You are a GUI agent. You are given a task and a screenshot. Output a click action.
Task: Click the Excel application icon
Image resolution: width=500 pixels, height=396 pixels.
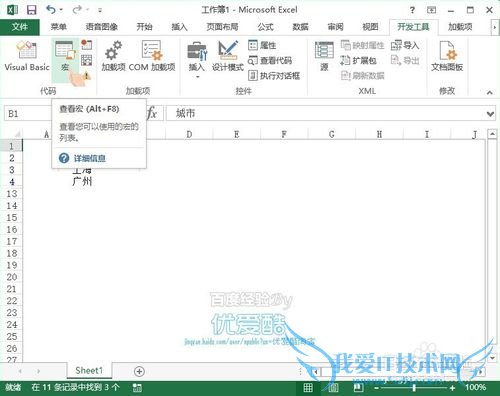pos(12,10)
